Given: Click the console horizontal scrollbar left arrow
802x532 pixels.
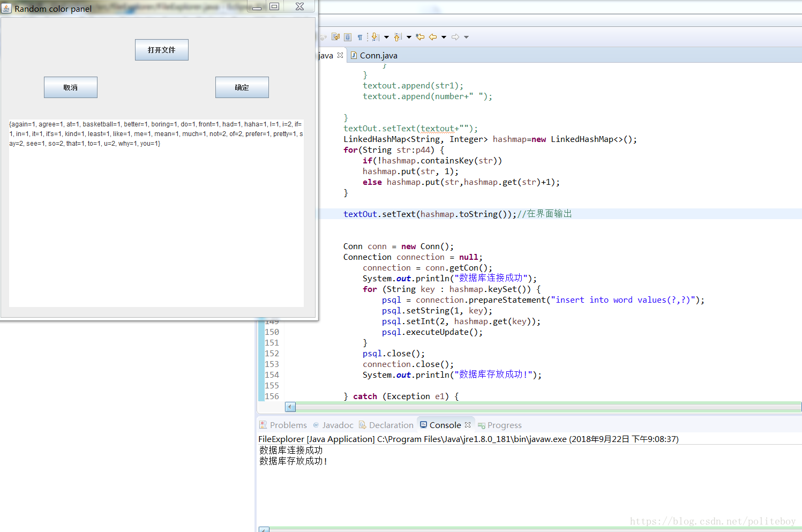Looking at the screenshot, I should click(x=264, y=529).
